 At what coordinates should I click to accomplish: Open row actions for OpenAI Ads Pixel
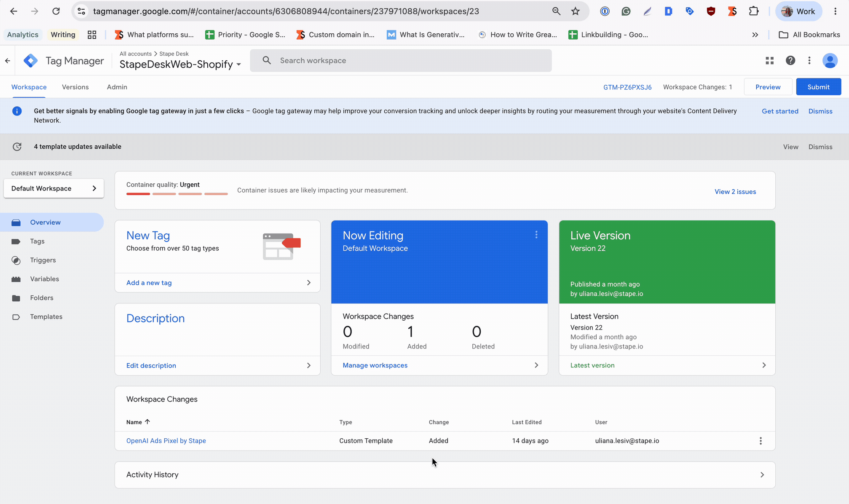[761, 441]
